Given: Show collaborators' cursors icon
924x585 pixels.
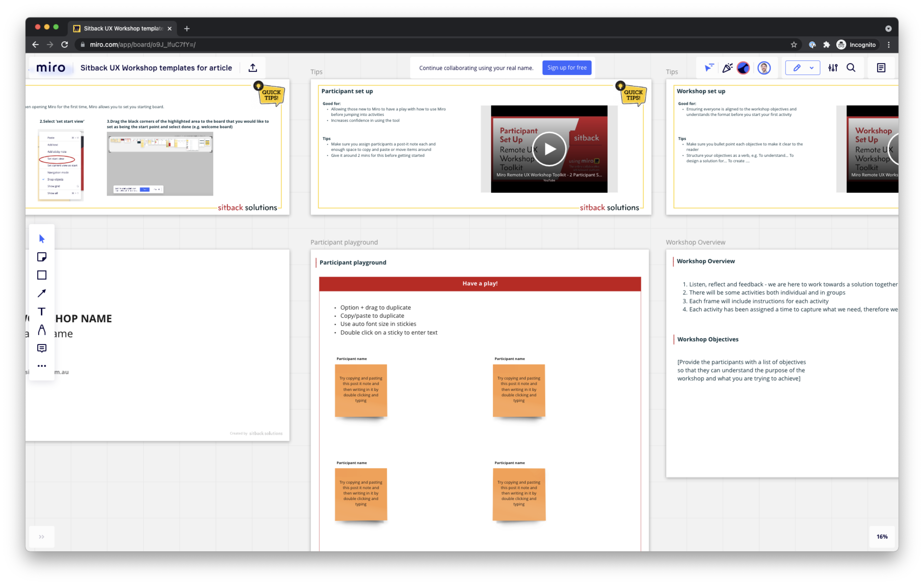Looking at the screenshot, I should tap(709, 68).
